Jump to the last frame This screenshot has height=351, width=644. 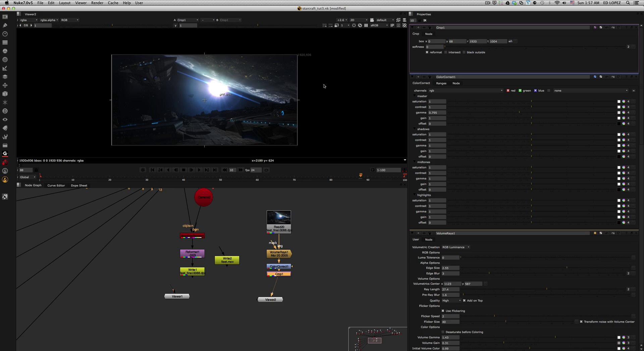point(215,170)
